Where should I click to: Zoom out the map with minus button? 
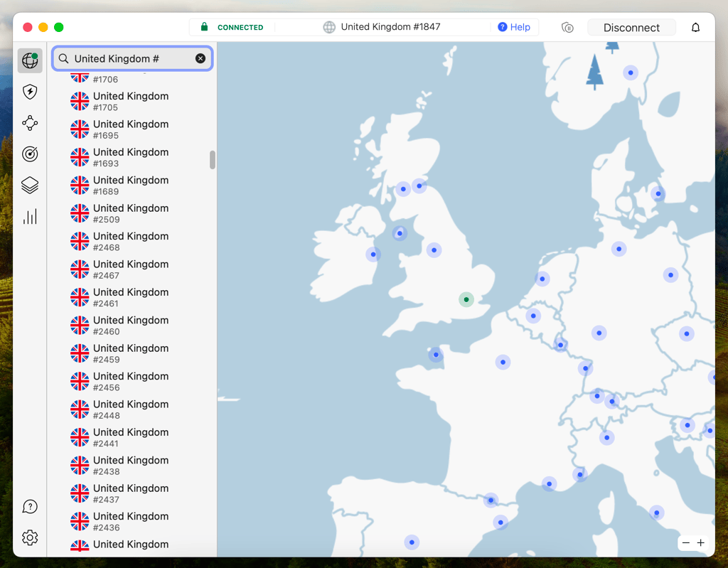(686, 542)
